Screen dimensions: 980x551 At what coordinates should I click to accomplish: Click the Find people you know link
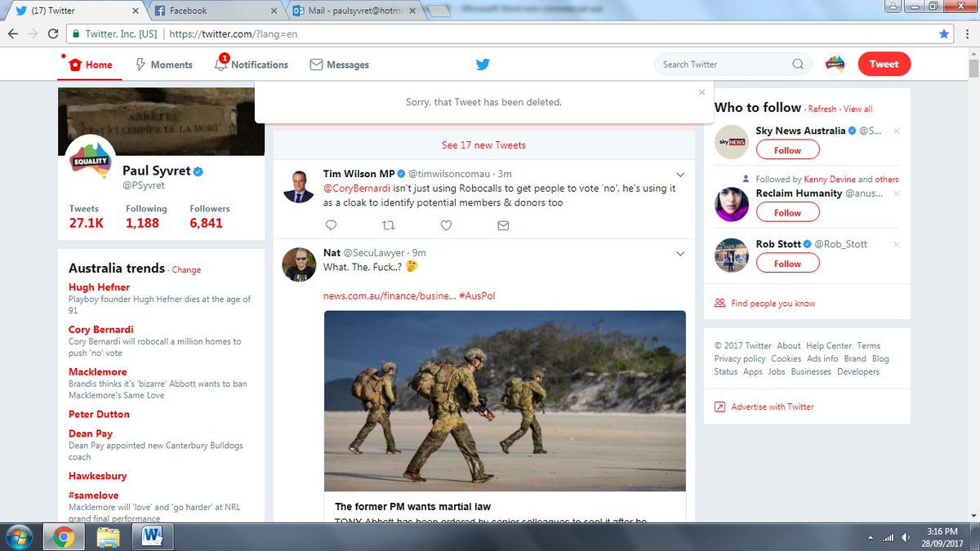coord(773,303)
